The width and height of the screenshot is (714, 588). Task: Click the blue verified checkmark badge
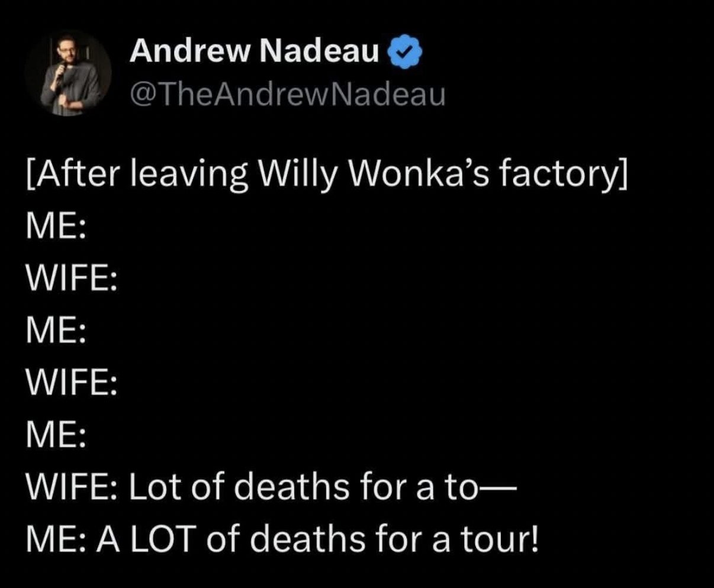(405, 53)
